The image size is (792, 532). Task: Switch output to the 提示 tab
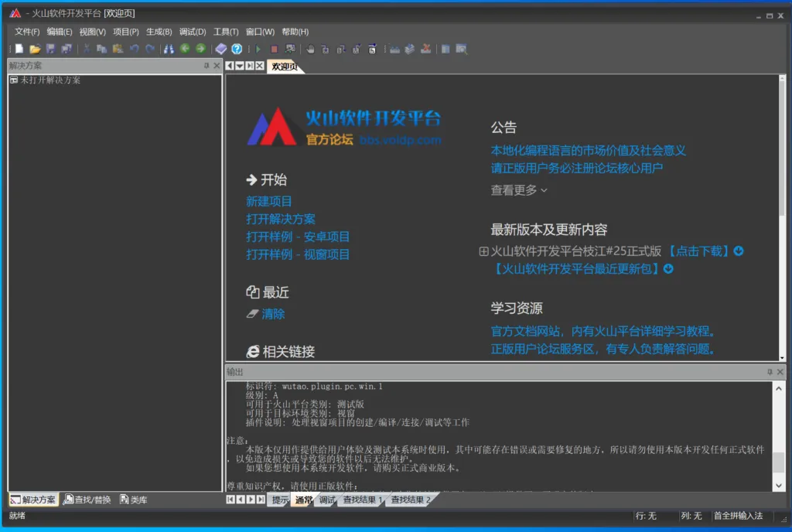click(x=280, y=500)
